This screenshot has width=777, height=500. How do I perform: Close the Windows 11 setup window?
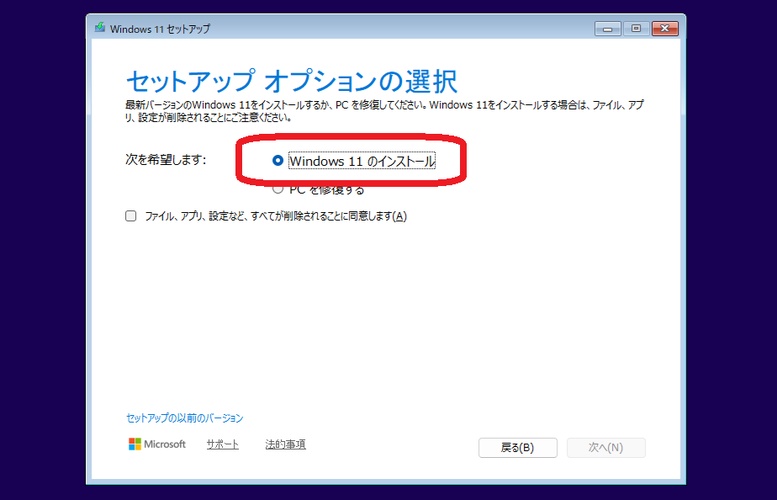[665, 29]
